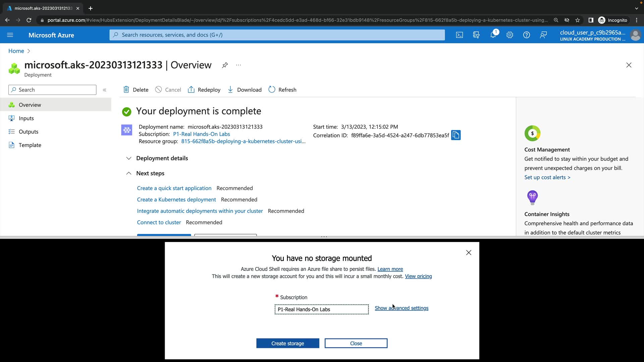Screen dimensions: 644x362
Task: Copy the Correlation ID to clipboard
Action: point(455,135)
